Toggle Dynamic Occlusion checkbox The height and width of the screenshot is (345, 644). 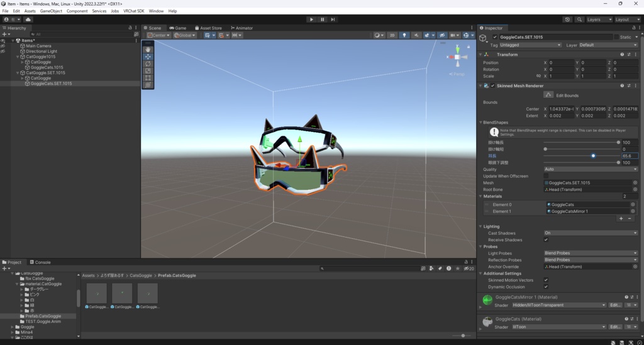pyautogui.click(x=546, y=287)
